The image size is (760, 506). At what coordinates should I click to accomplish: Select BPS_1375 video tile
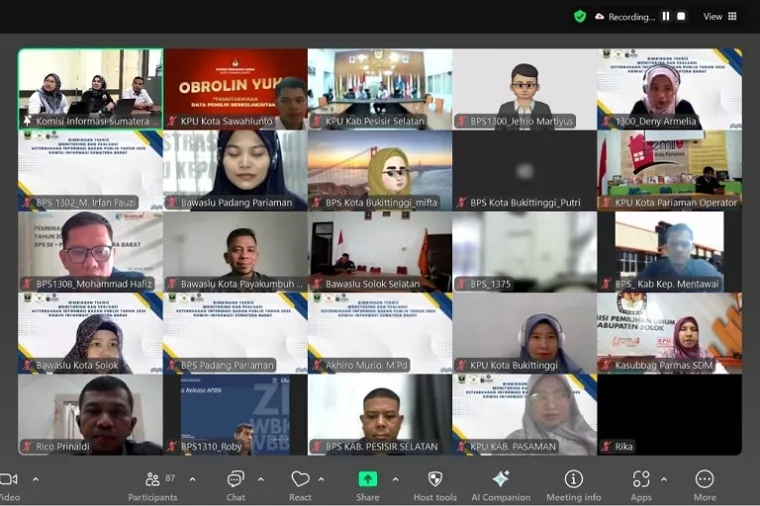point(524,252)
